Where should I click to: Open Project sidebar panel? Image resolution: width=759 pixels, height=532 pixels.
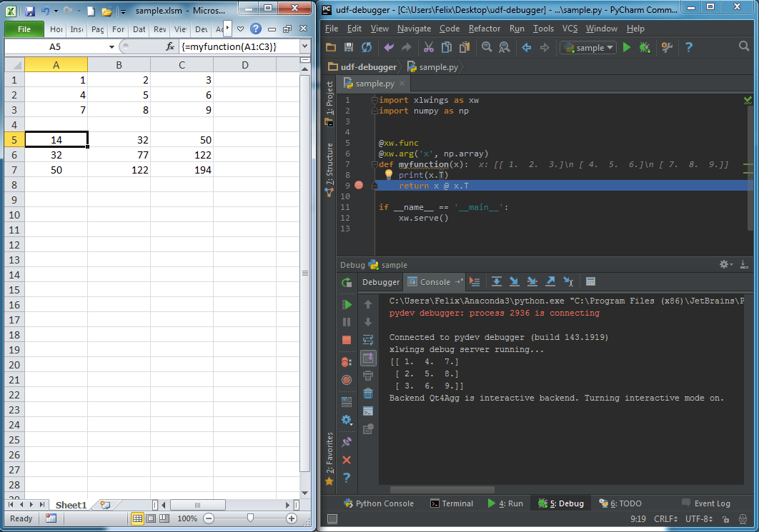pyautogui.click(x=329, y=103)
